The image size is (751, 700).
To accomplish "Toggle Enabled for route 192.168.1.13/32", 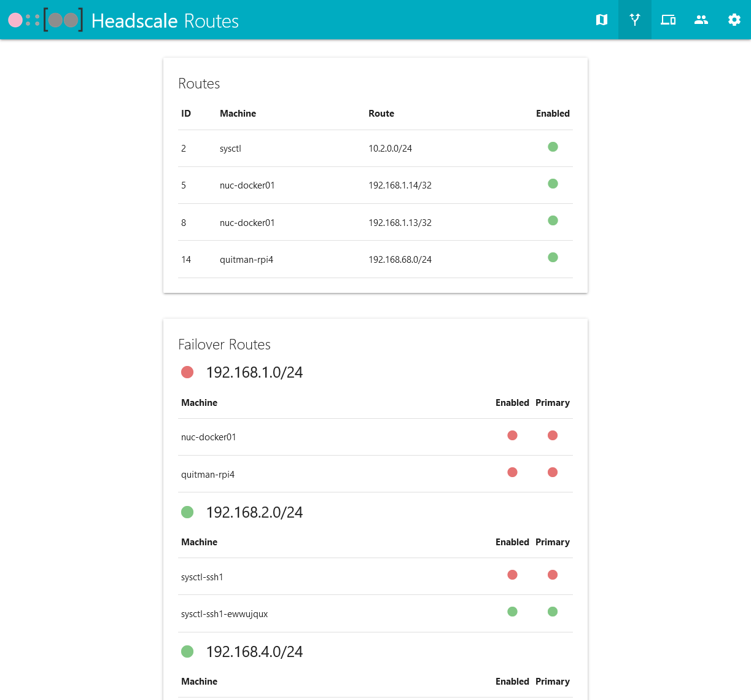I will [553, 220].
